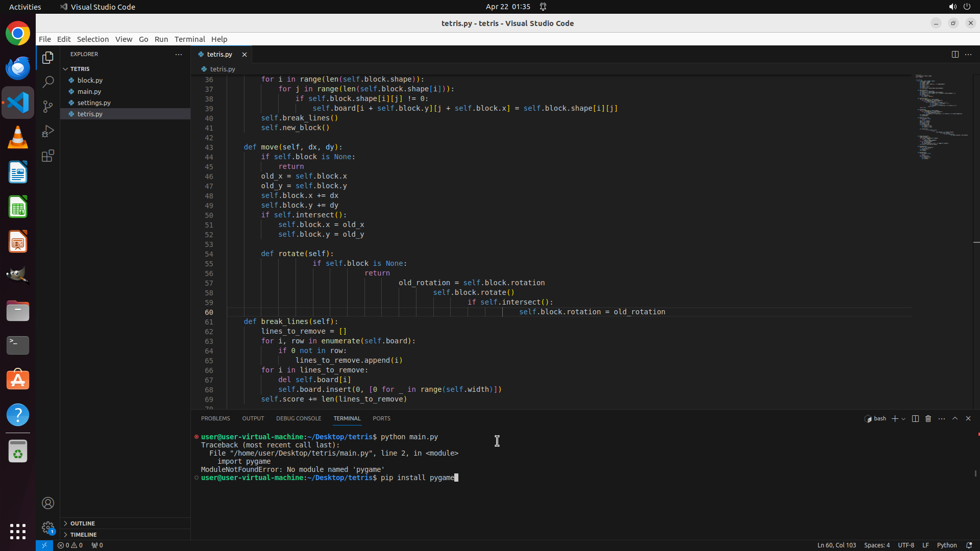Viewport: 980px width, 551px height.
Task: Open the Manage gear icon
Action: point(48,528)
